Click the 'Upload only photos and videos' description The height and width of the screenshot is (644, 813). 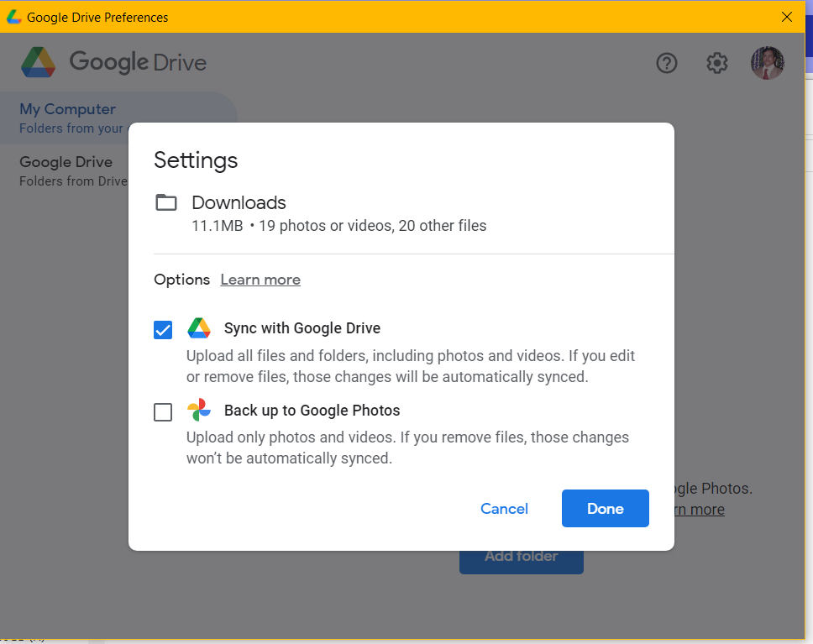coord(407,448)
